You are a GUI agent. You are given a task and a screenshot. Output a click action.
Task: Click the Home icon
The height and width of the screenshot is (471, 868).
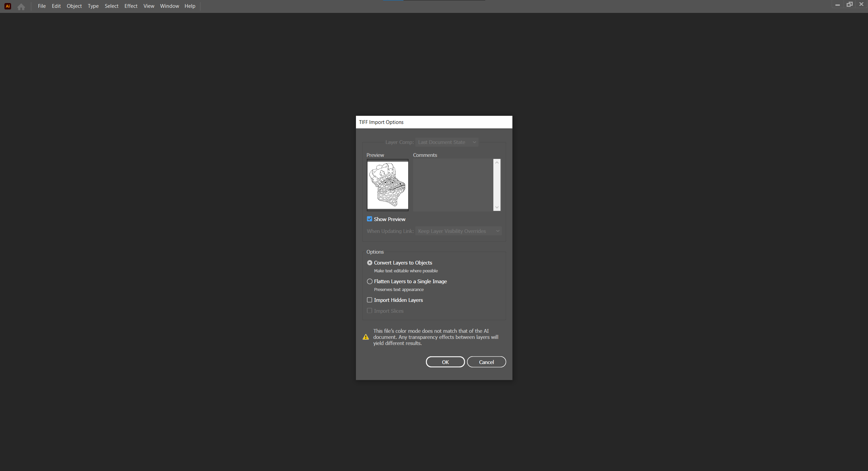[x=21, y=6]
